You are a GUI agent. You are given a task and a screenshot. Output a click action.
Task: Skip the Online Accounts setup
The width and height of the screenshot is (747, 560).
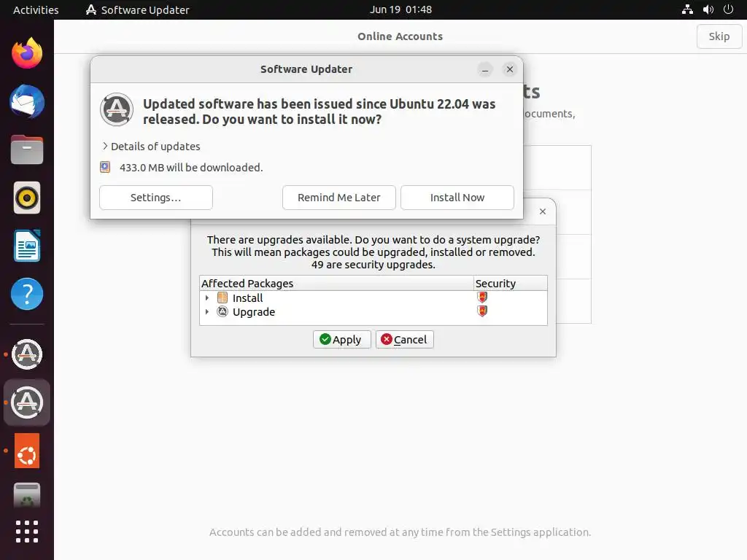(719, 36)
